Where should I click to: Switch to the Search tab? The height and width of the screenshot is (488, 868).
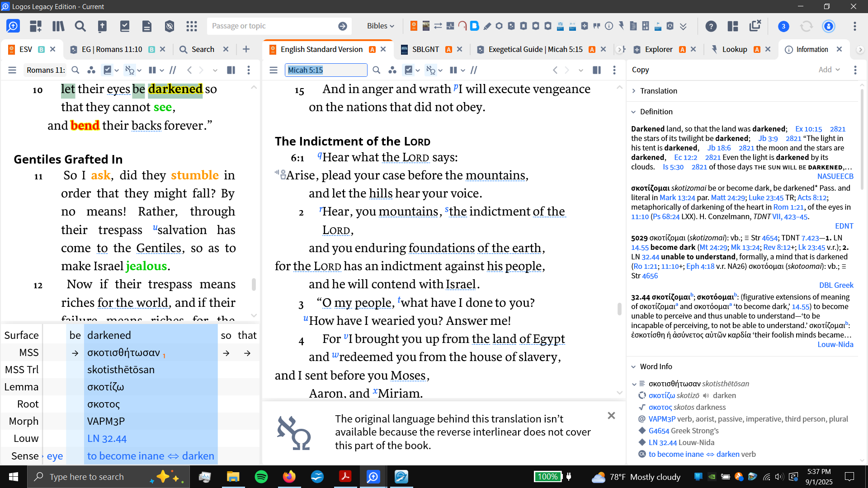pos(203,49)
